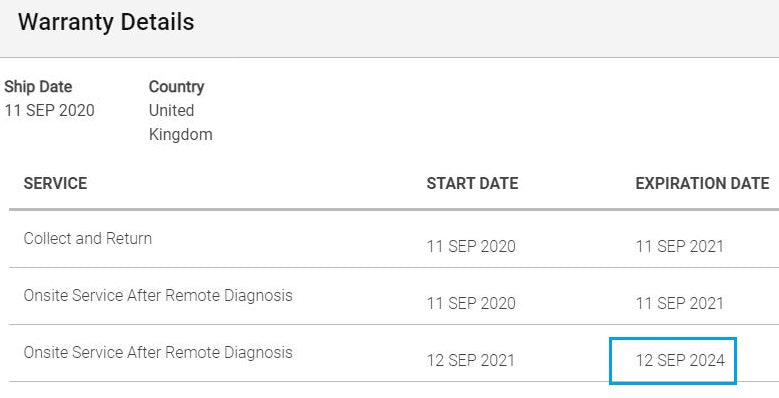
Task: Click the START DATE column header
Action: [x=472, y=183]
